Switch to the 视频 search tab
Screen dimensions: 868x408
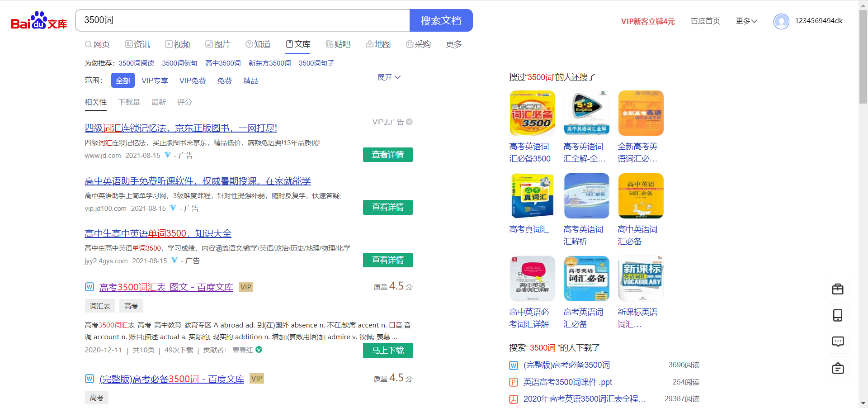(x=178, y=44)
